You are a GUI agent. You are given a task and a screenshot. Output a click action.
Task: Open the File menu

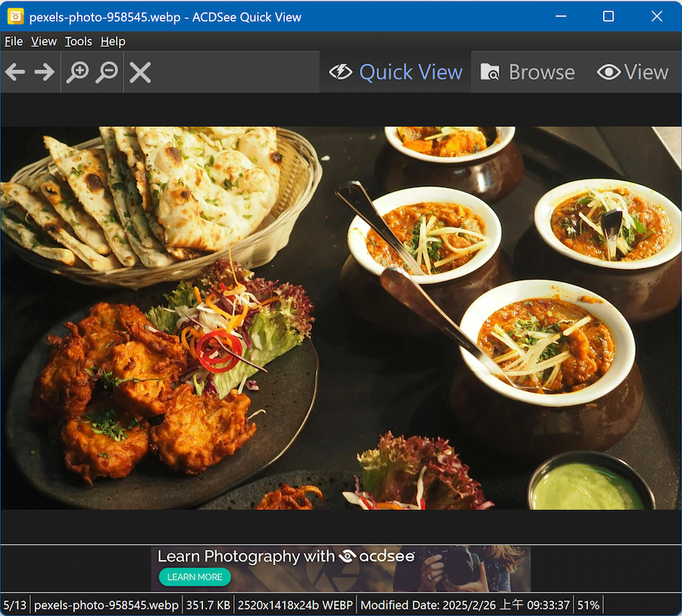pos(14,42)
